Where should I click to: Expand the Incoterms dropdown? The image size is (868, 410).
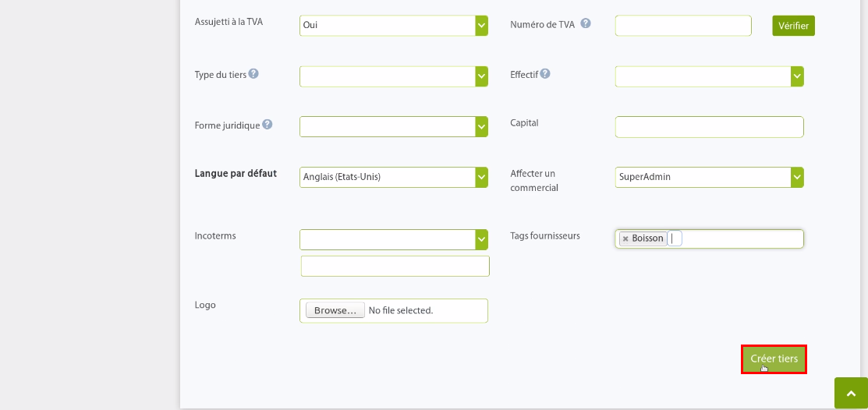(x=394, y=239)
